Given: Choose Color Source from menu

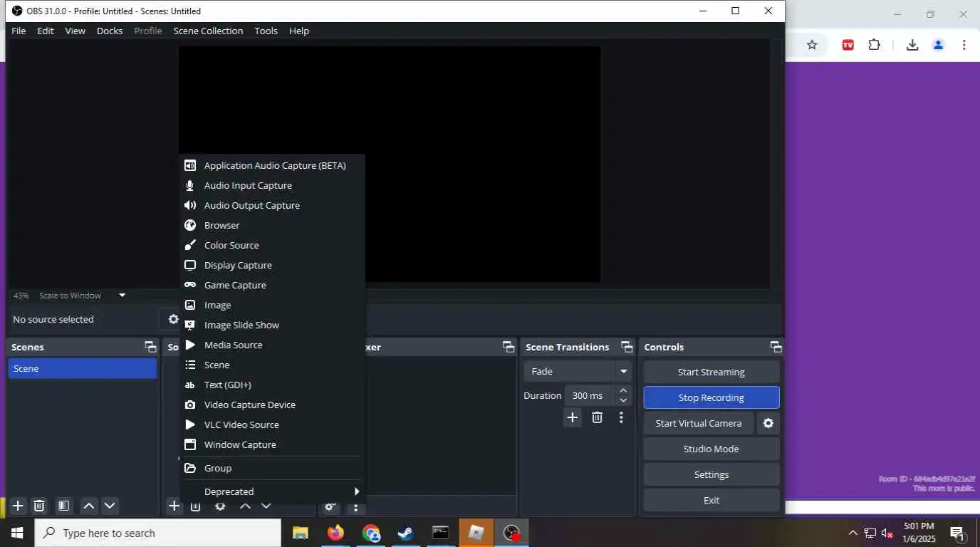Looking at the screenshot, I should (272, 245).
